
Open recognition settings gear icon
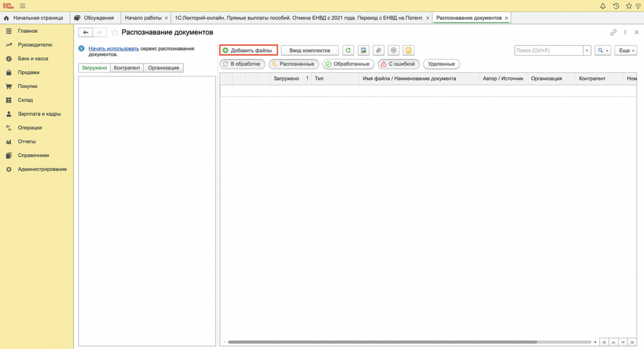point(394,50)
